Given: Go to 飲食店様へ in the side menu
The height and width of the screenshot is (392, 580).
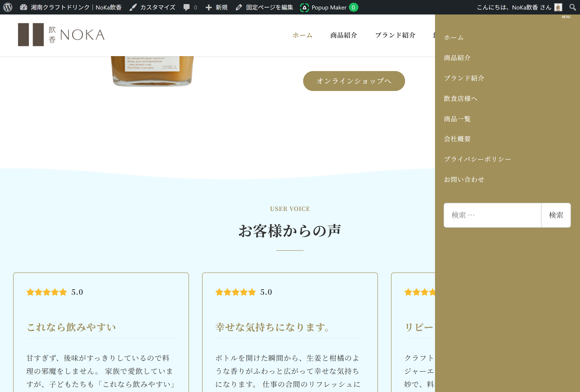Looking at the screenshot, I should tap(460, 98).
